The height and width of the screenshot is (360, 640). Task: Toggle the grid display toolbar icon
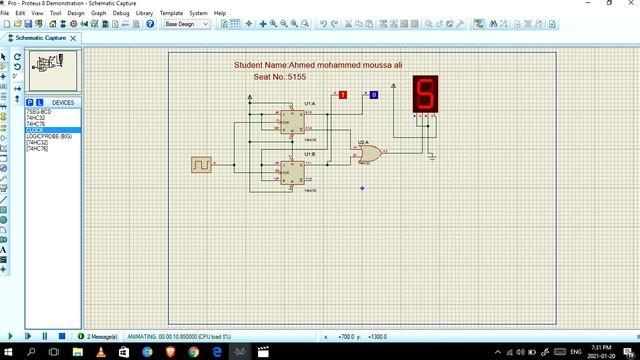[x=235, y=24]
